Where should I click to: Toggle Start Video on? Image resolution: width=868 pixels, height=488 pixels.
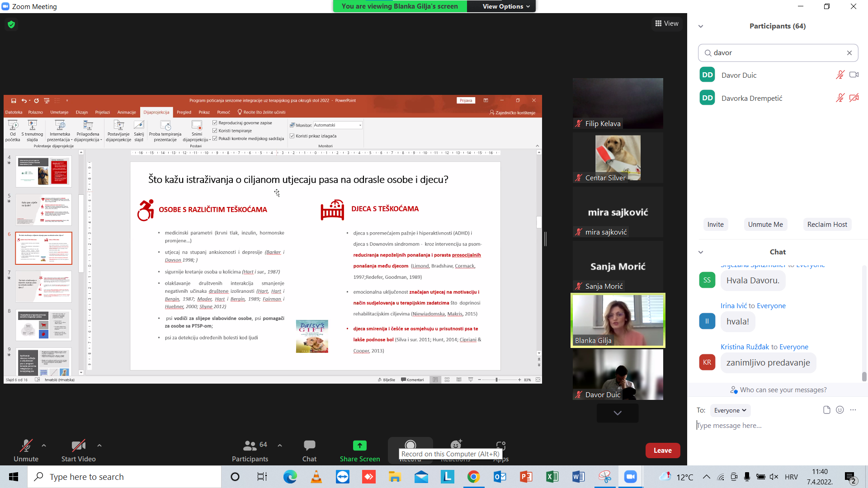(x=78, y=446)
